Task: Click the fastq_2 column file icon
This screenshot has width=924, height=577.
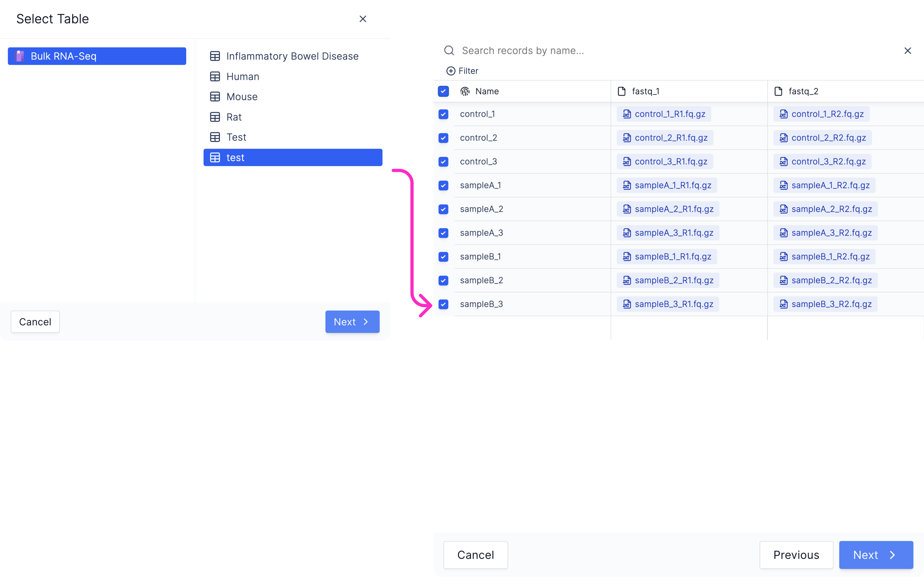Action: [x=778, y=91]
